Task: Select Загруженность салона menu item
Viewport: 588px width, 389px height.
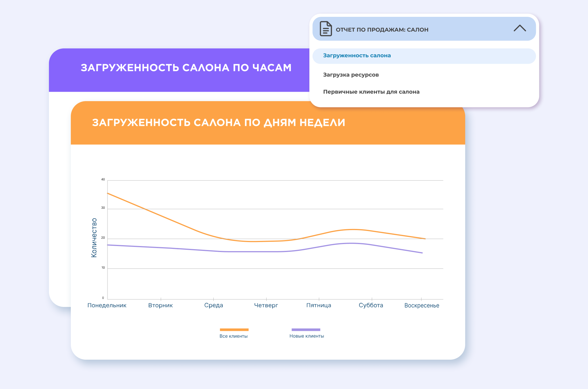Action: (x=357, y=56)
